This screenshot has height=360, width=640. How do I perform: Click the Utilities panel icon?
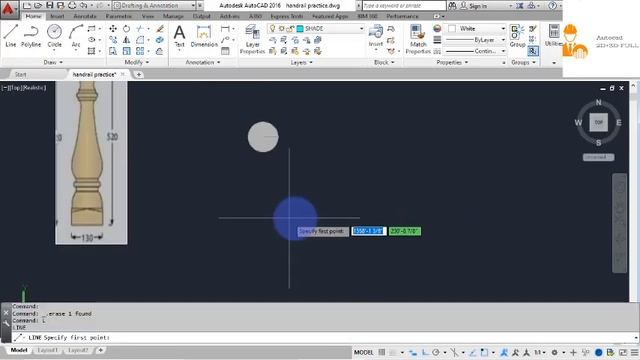554,35
